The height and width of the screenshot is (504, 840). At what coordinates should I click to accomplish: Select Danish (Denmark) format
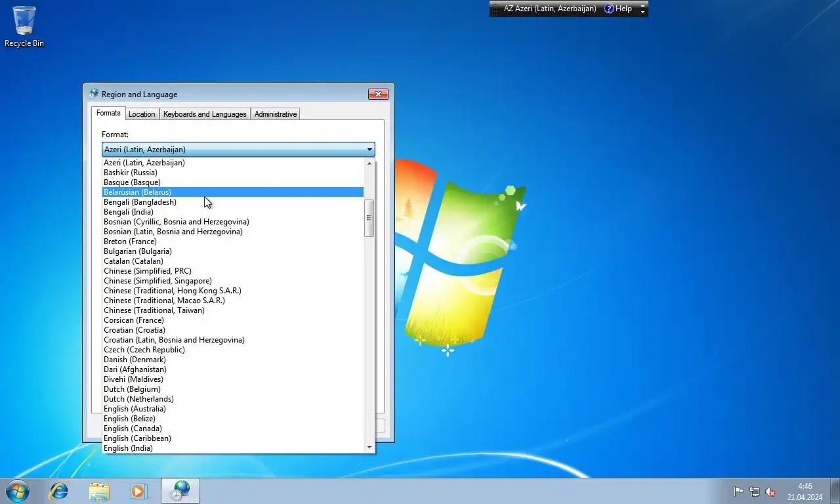coord(233,360)
